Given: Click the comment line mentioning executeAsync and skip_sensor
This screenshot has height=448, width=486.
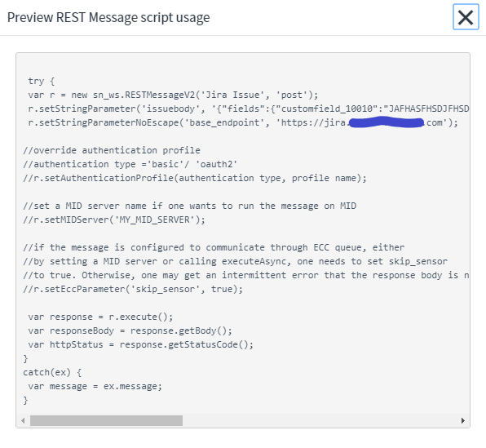Looking at the screenshot, I should click(x=235, y=262).
